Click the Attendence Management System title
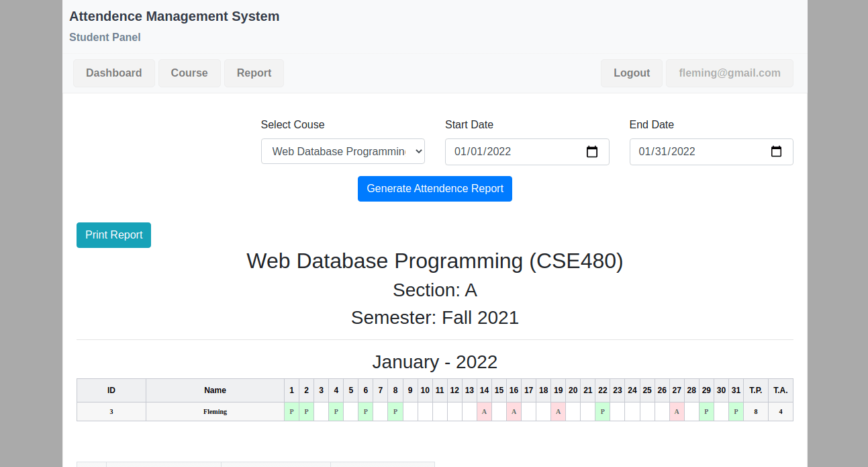Viewport: 868px width, 467px height. [x=174, y=17]
